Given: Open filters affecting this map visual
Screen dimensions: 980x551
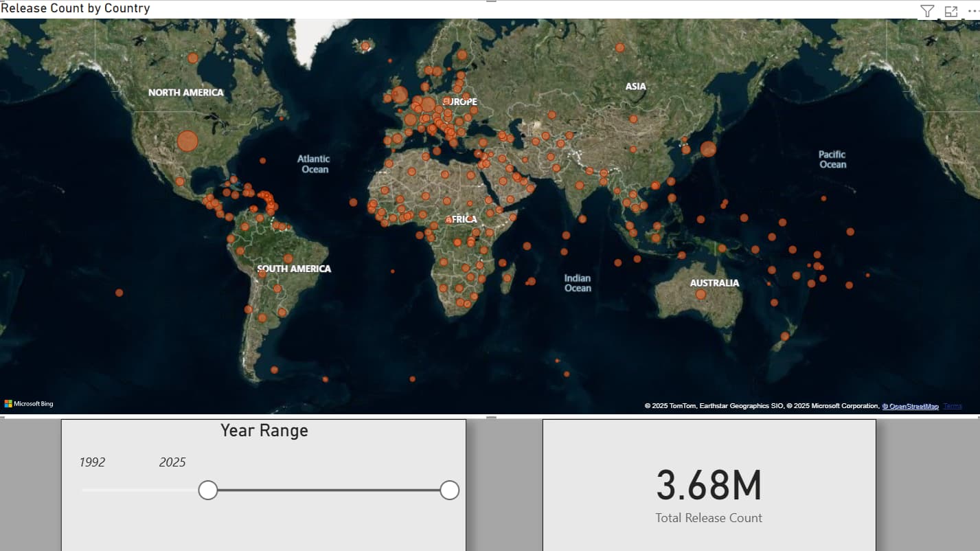Looking at the screenshot, I should [x=927, y=11].
